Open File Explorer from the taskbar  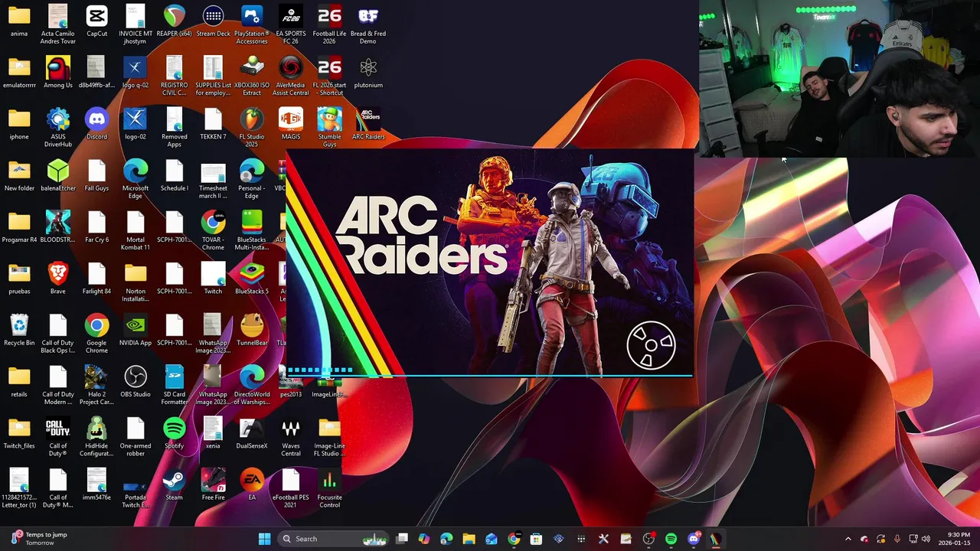pos(469,539)
